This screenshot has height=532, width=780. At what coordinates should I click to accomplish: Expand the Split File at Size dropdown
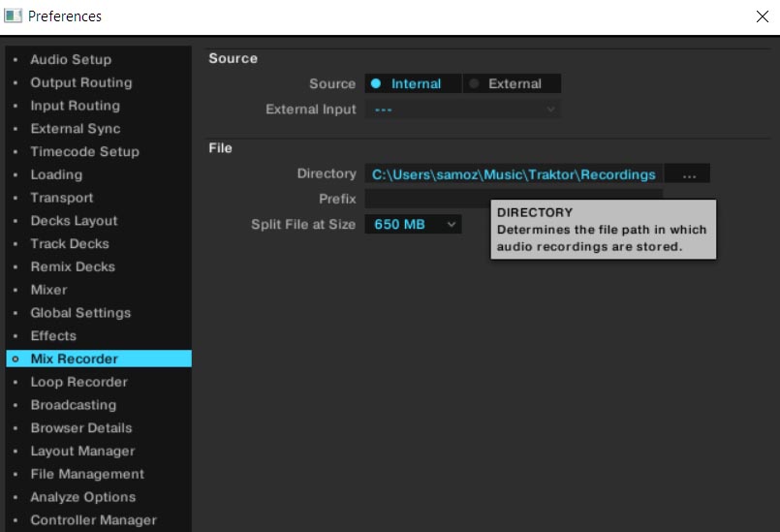point(413,225)
